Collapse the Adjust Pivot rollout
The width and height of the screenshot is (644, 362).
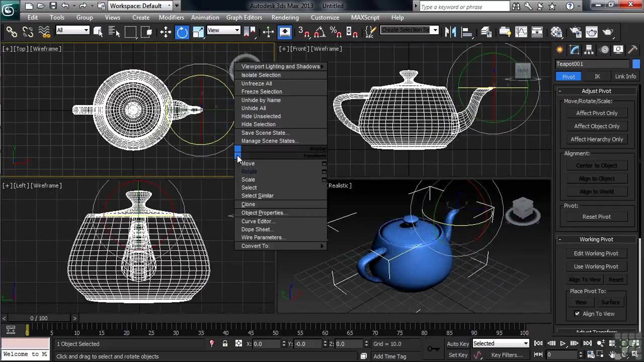[x=596, y=91]
